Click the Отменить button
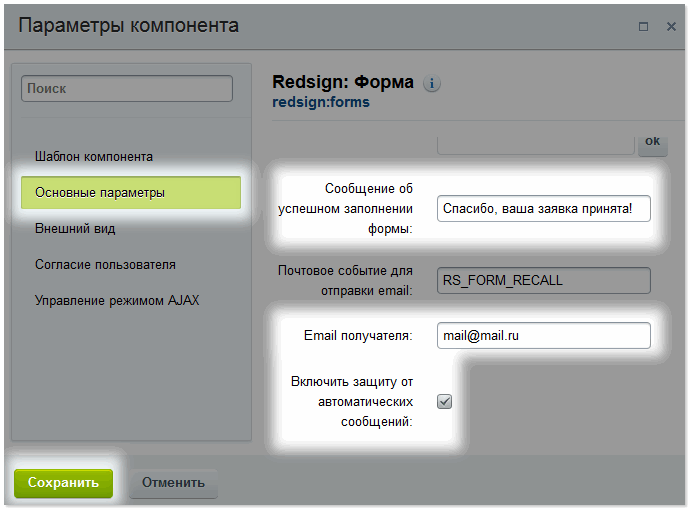This screenshot has height=510, width=690. point(173,482)
